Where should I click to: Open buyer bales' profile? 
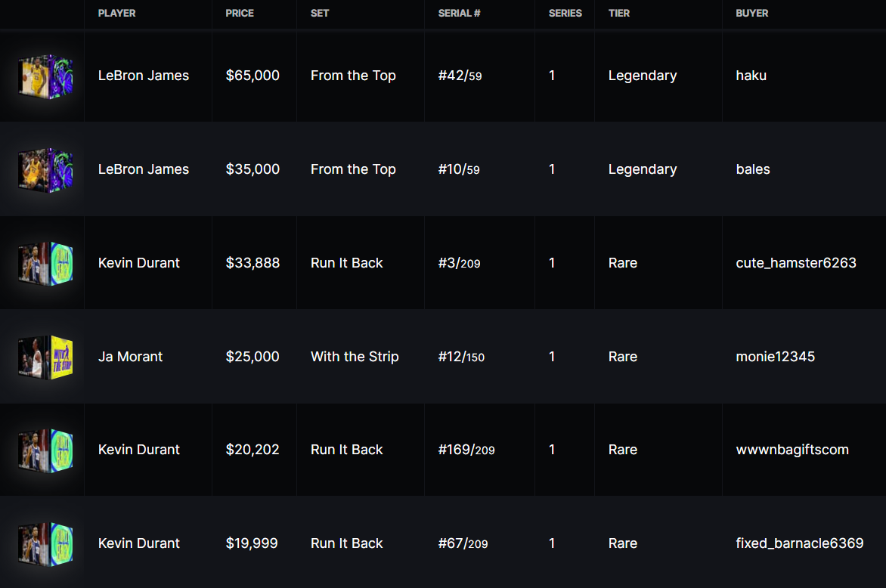(x=752, y=169)
